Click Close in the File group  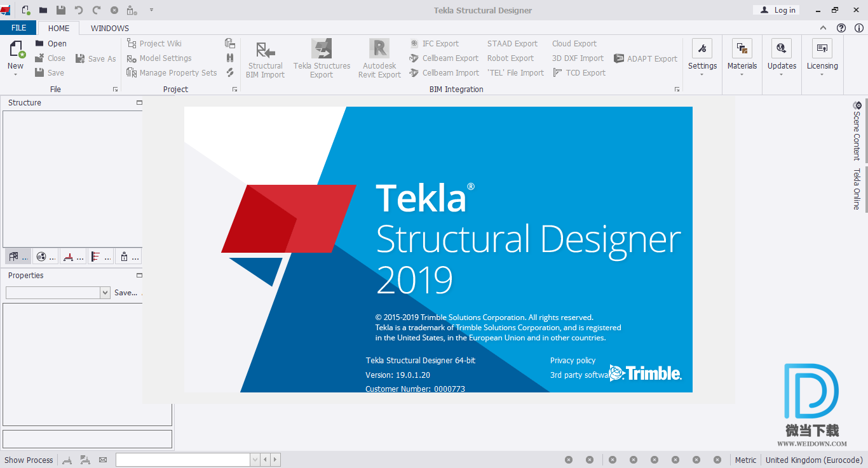50,58
